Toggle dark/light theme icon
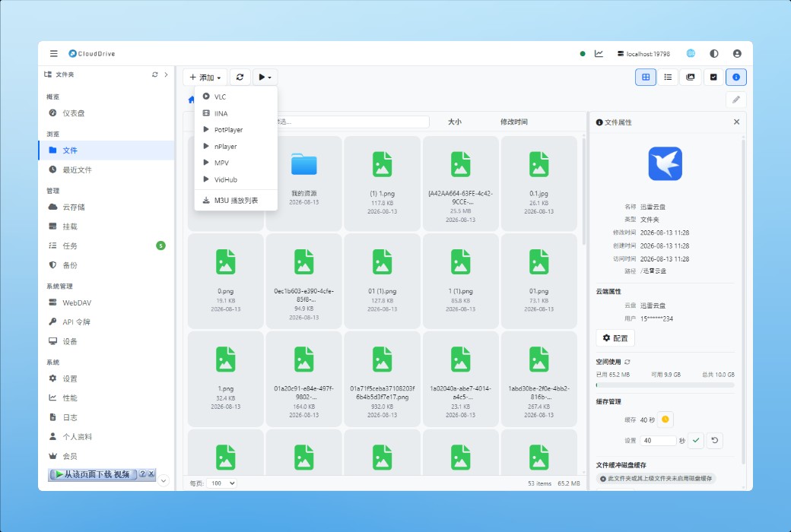Image resolution: width=791 pixels, height=532 pixels. 714,53
